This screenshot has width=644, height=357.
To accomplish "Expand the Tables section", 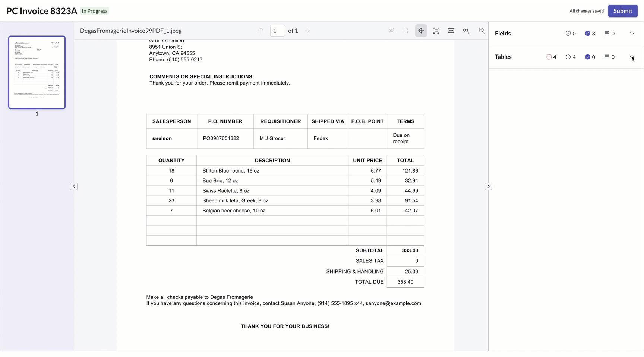I will 632,57.
